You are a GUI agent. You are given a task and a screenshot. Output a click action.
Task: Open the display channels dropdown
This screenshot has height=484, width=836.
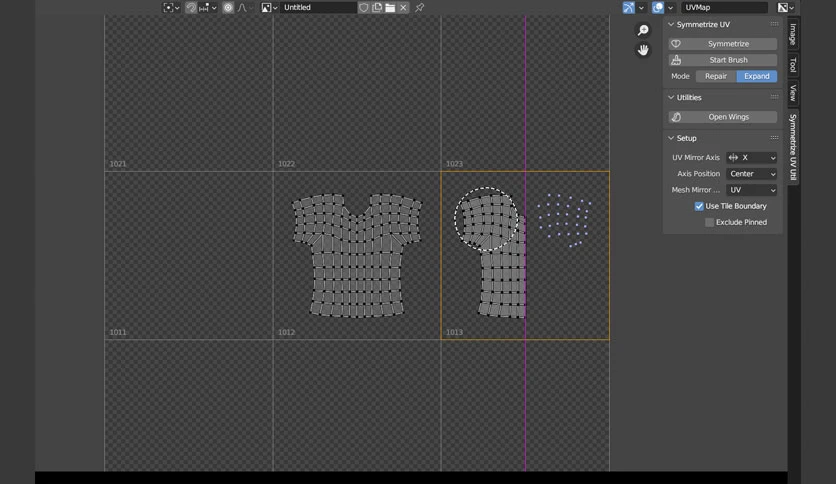pyautogui.click(x=786, y=7)
